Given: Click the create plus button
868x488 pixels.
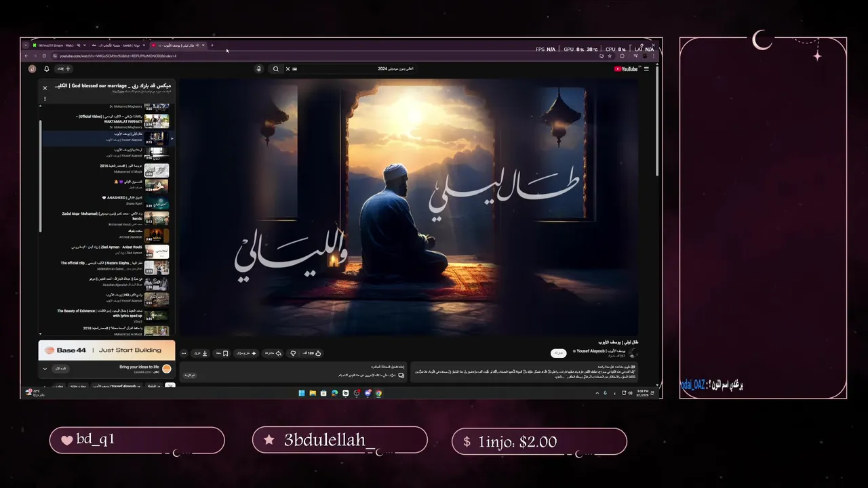Looking at the screenshot, I should 64,68.
